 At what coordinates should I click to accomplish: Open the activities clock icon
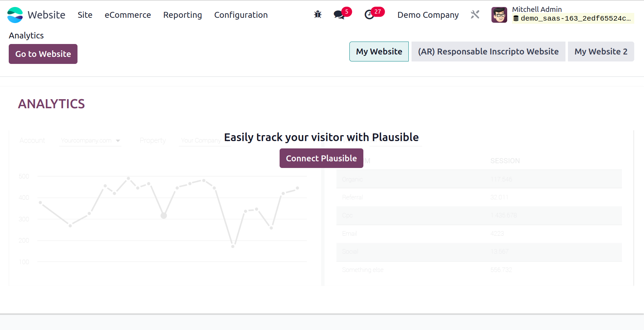pyautogui.click(x=369, y=15)
